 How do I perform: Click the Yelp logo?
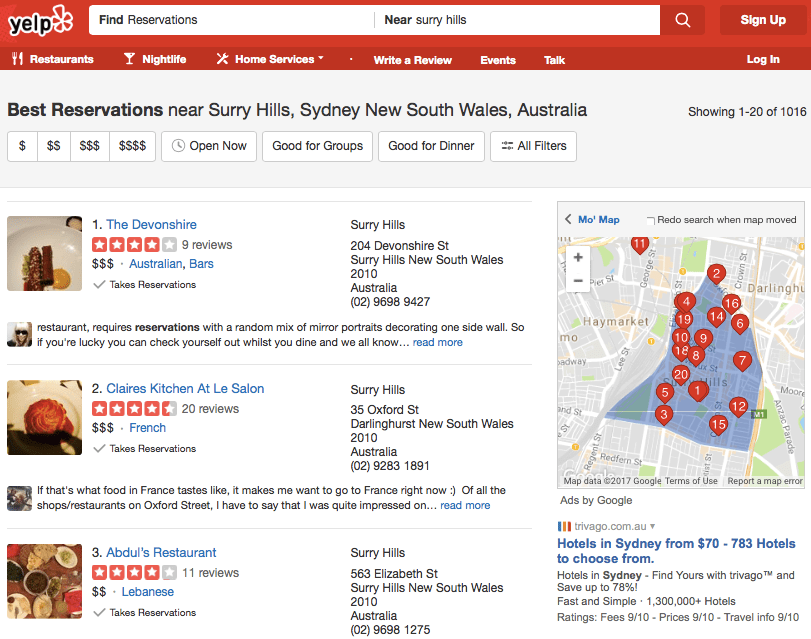(x=40, y=21)
